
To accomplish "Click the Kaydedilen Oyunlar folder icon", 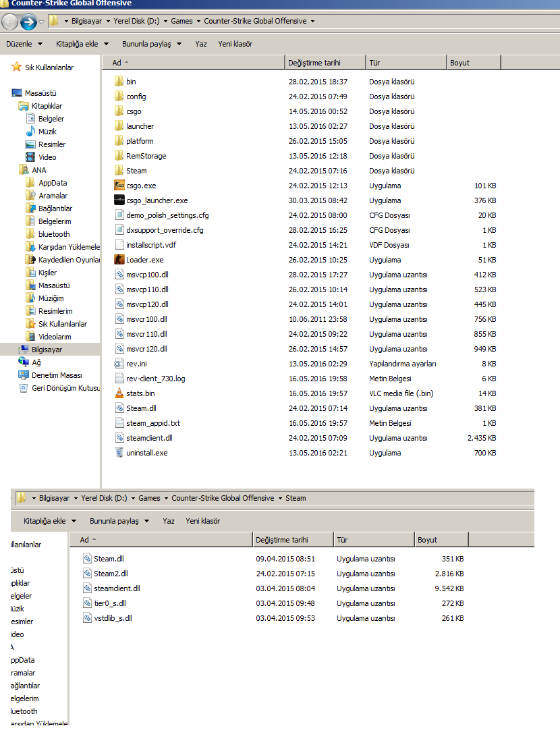I will [x=30, y=259].
